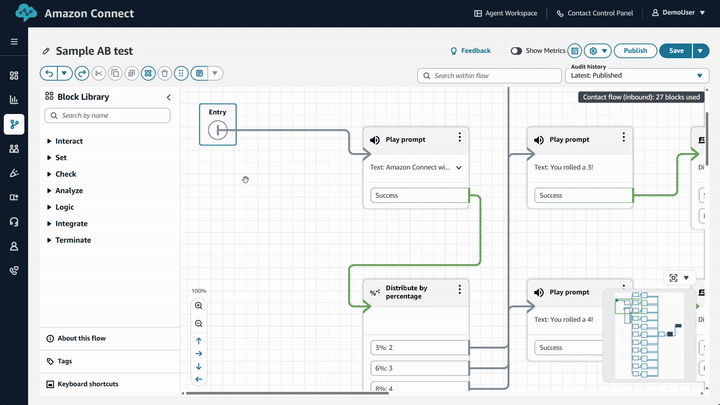The image size is (720, 405).
Task: Open the Agent Workspace menu item
Action: click(x=505, y=13)
